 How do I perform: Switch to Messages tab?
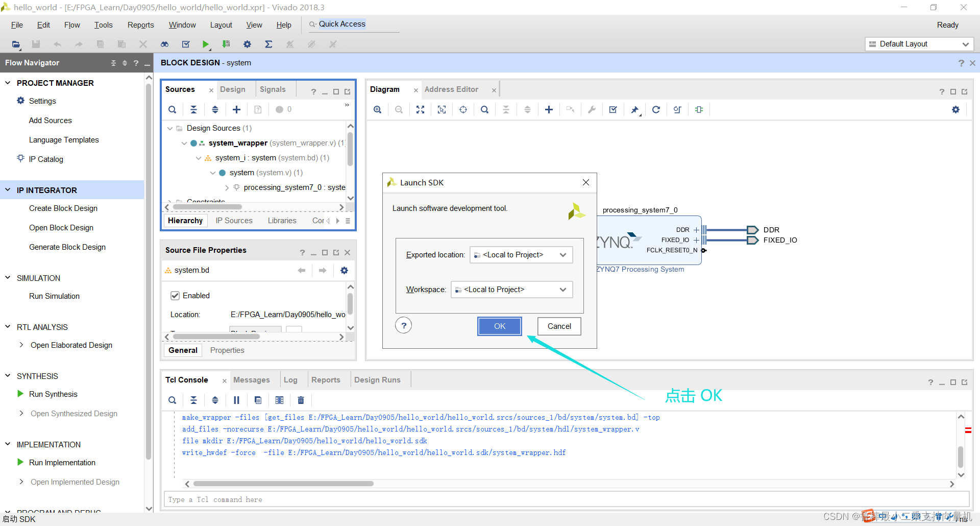[x=251, y=380]
